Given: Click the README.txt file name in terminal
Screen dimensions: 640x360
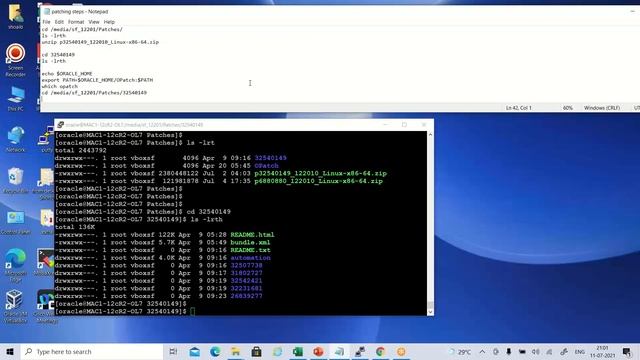Looking at the screenshot, I should click(x=250, y=250).
